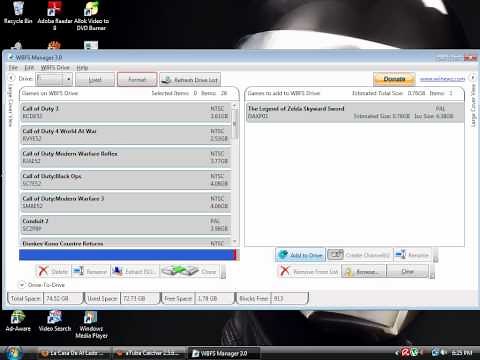The height and width of the screenshot is (360, 480).
Task: Click Rename under the WBFS drive game list
Action: tap(90, 271)
